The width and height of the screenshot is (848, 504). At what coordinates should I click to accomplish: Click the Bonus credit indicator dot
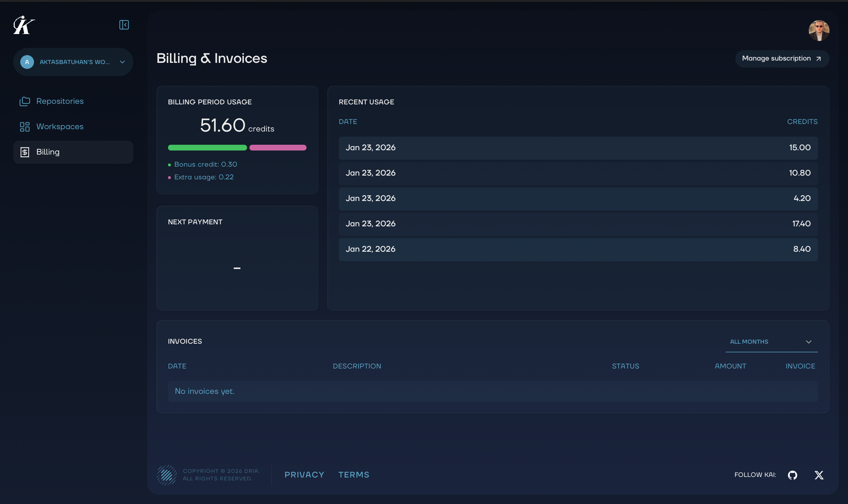coord(170,164)
